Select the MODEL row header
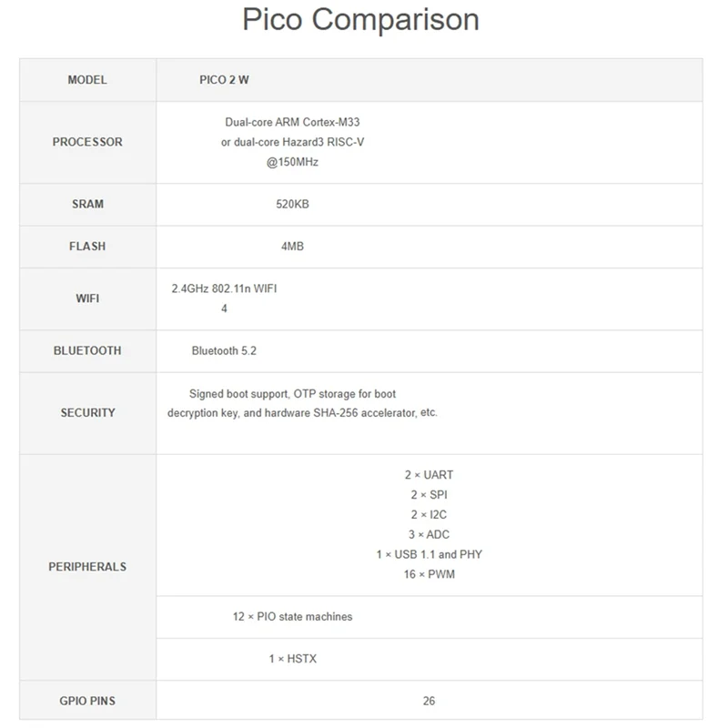The image size is (728, 728). tap(87, 80)
